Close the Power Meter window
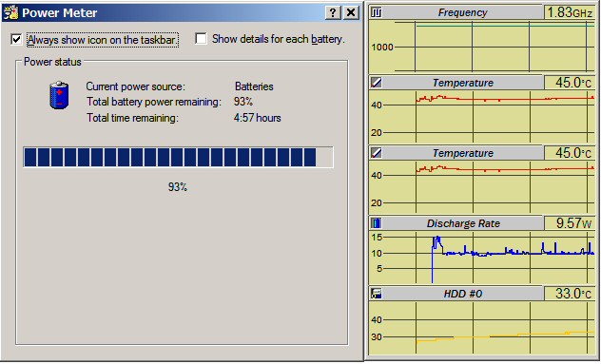 (350, 13)
